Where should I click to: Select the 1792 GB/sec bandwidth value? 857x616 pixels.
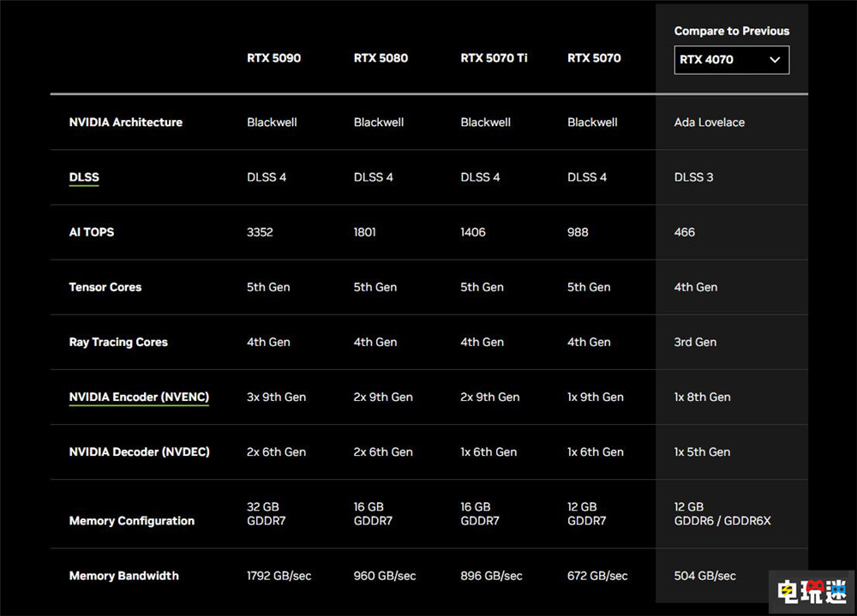point(279,576)
